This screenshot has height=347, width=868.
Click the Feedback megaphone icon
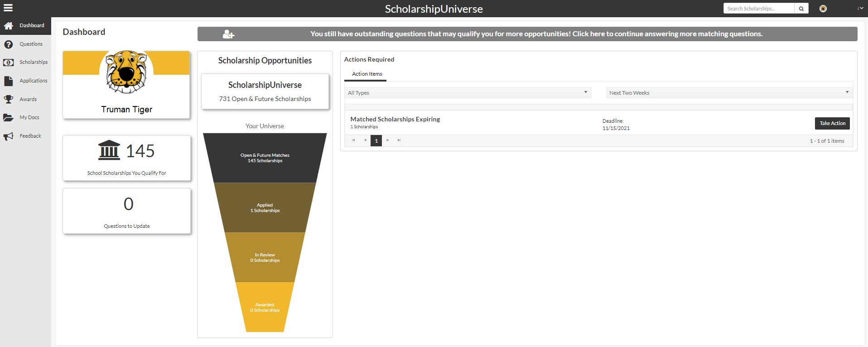[x=8, y=136]
